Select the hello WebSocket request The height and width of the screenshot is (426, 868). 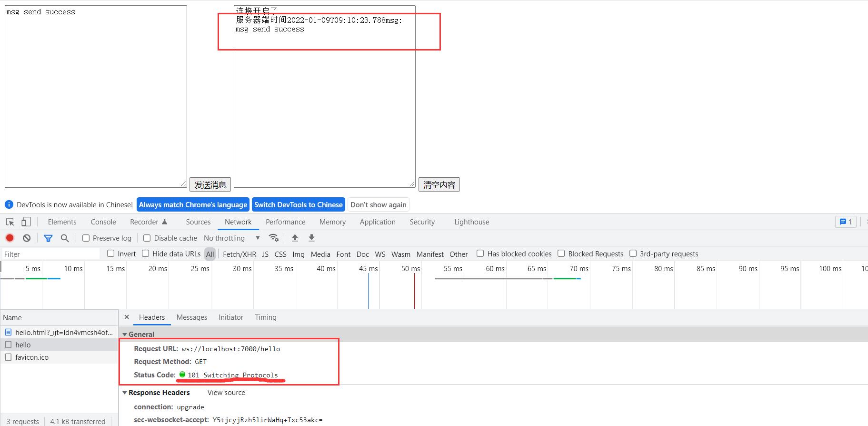click(59, 345)
